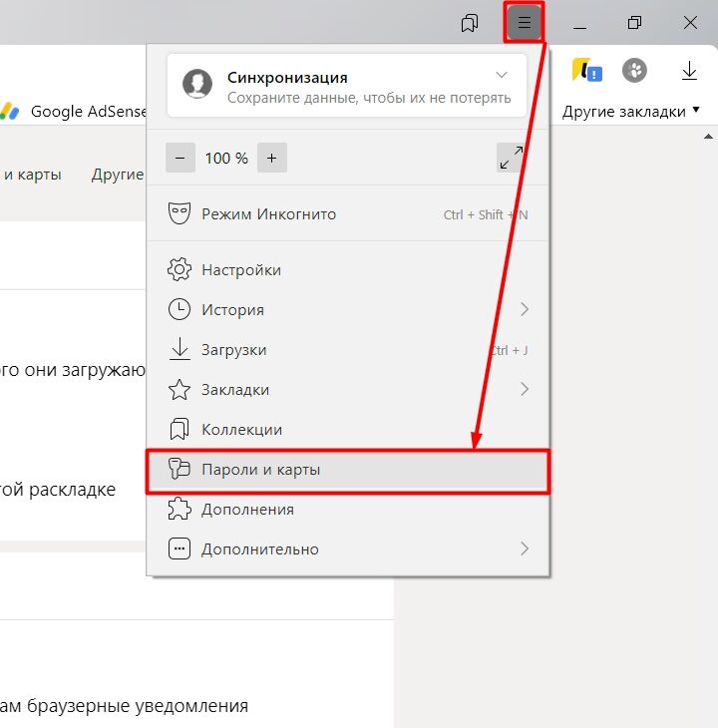
Task: Expand the Дополнительно submenu arrow
Action: [525, 549]
